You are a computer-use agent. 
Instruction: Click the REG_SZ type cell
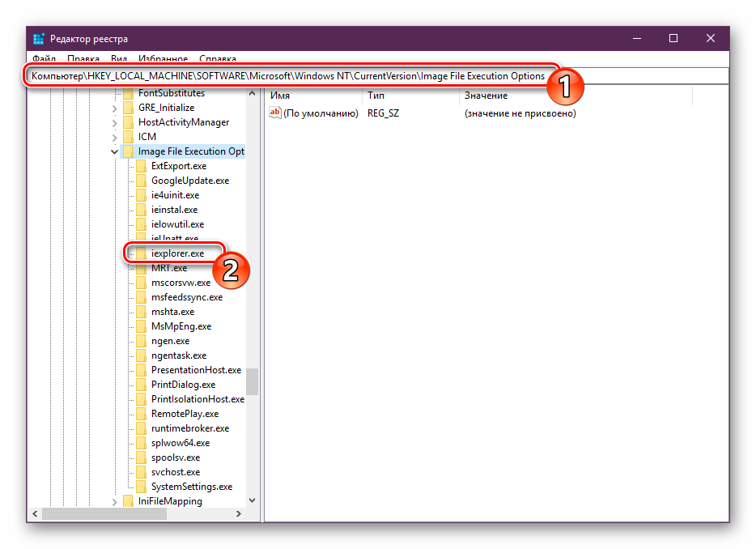pyautogui.click(x=384, y=113)
